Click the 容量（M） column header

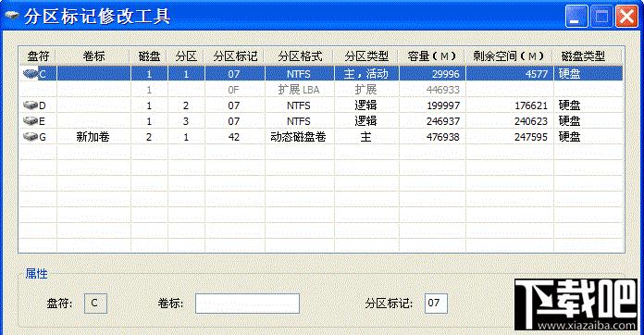(x=432, y=56)
